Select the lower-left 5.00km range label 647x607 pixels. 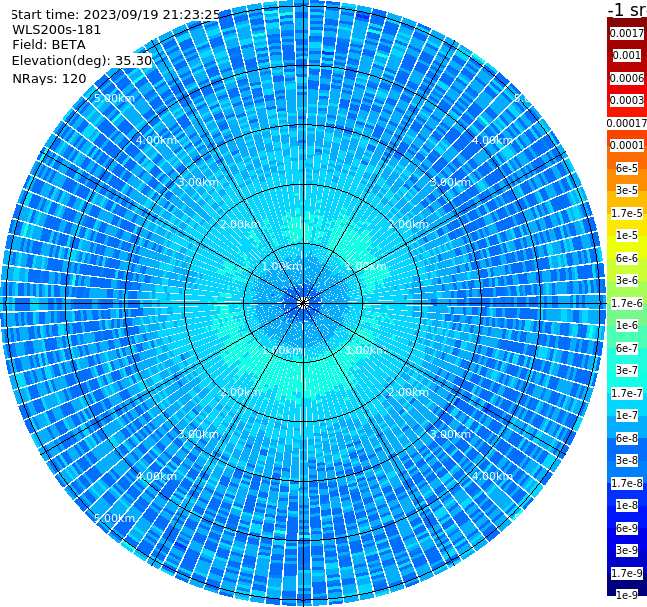pos(114,518)
